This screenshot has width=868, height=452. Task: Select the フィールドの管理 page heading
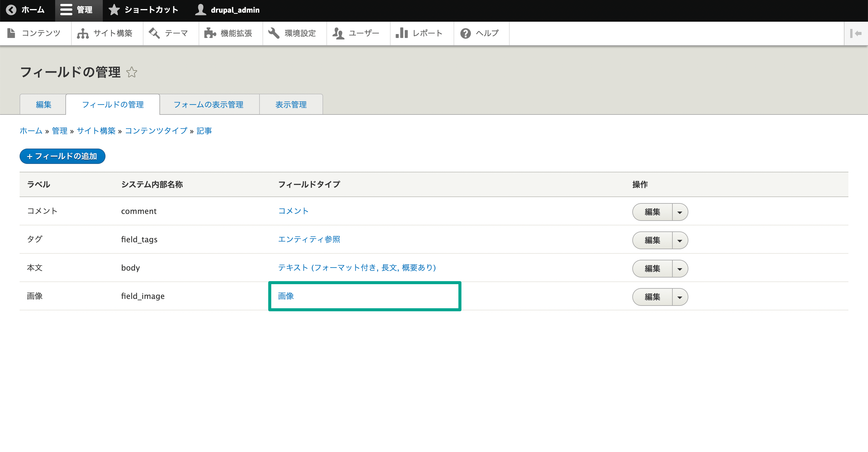pos(71,72)
